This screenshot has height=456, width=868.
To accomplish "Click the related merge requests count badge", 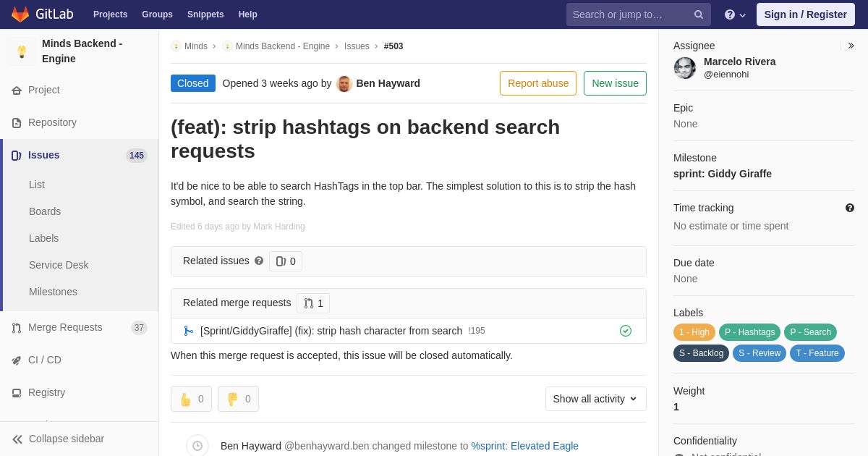I will [313, 303].
